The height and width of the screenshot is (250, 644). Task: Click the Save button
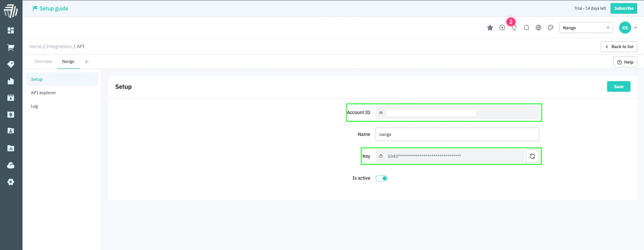coord(618,86)
